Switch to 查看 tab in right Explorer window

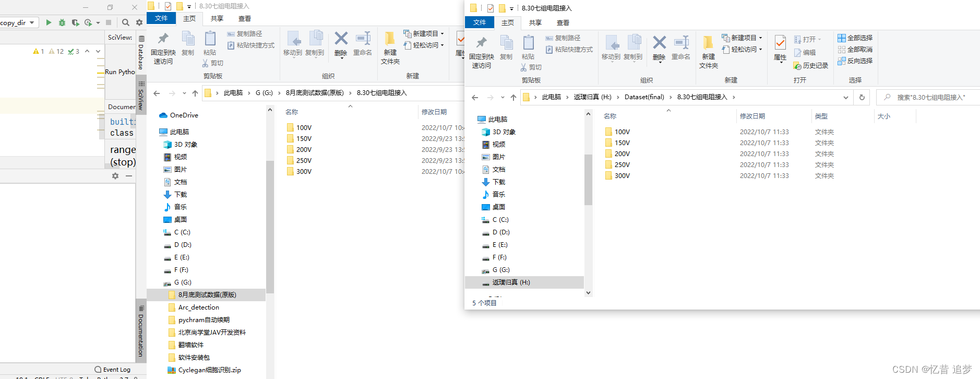click(563, 22)
